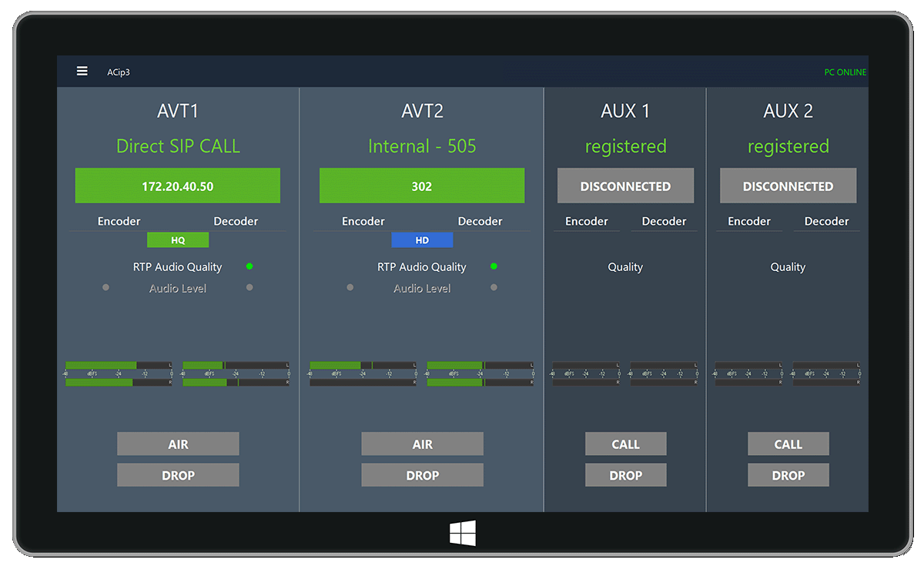This screenshot has width=924, height=566.
Task: Click AUX 1 DISCONNECTED status button
Action: pos(625,186)
